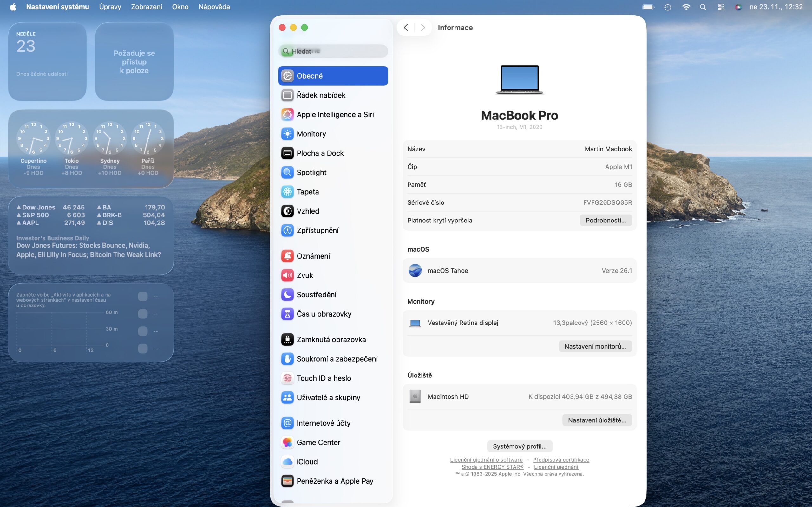Open the Zobrazení menu

coord(146,7)
